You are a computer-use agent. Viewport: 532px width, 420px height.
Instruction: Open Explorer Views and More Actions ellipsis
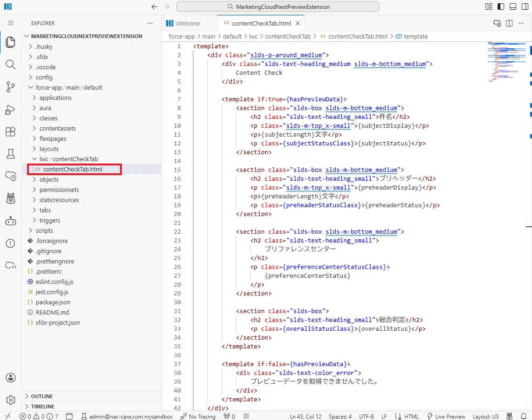tap(150, 23)
